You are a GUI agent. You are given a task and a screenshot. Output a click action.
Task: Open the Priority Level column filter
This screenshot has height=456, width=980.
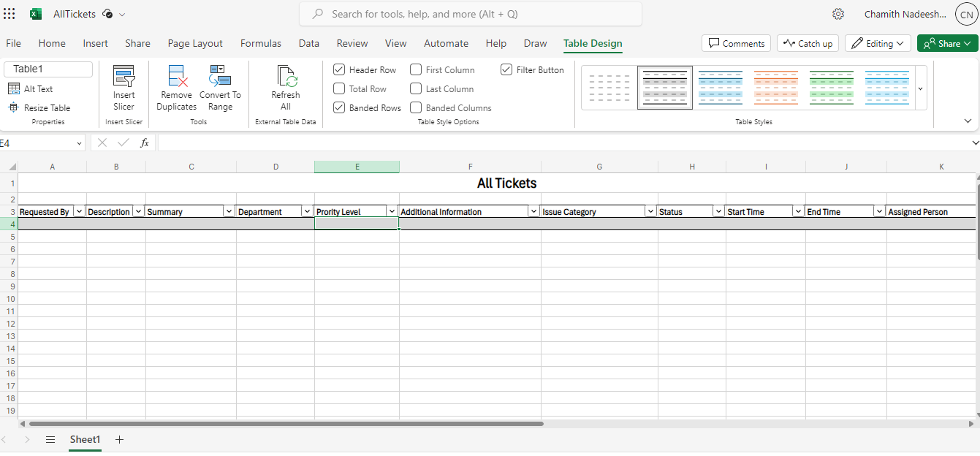tap(392, 211)
